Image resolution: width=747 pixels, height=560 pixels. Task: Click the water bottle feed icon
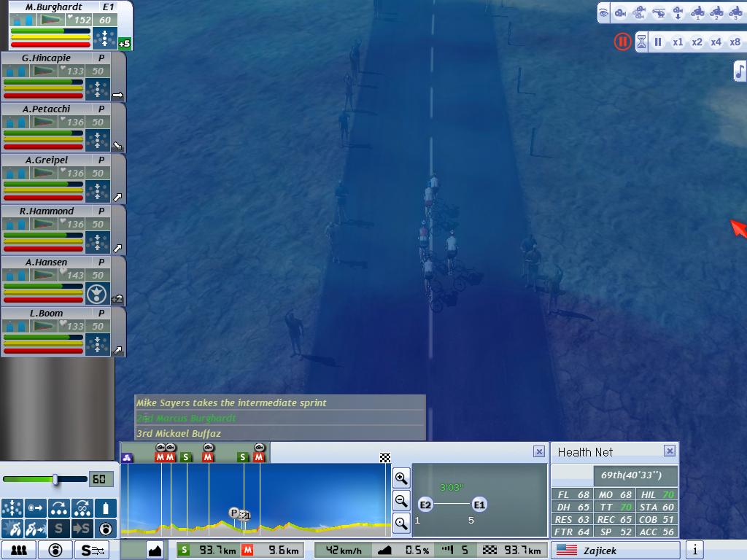click(107, 507)
